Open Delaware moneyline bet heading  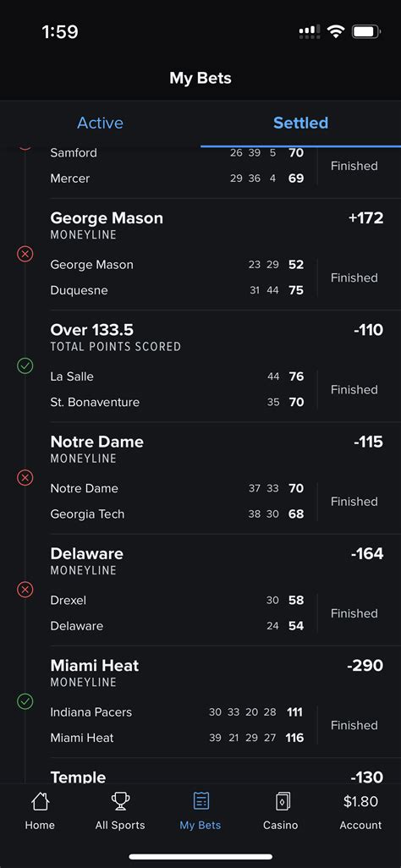(x=87, y=553)
